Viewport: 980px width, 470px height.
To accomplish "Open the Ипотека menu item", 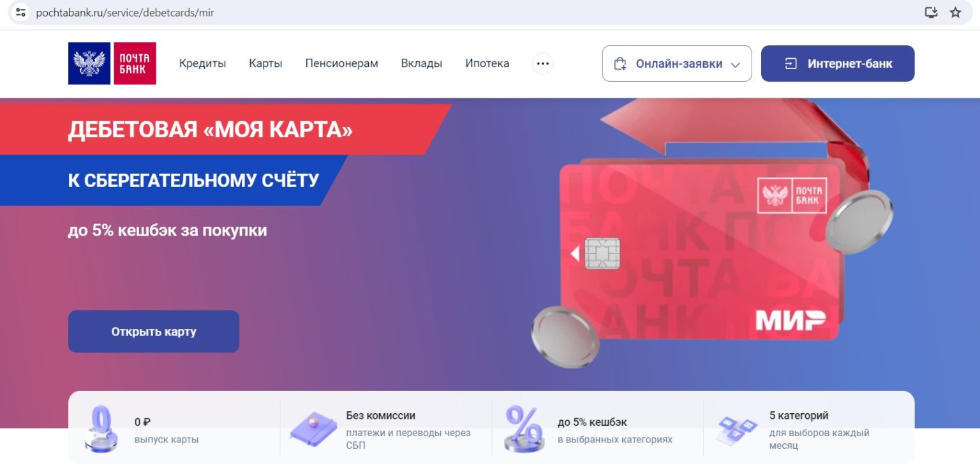I will pos(487,63).
